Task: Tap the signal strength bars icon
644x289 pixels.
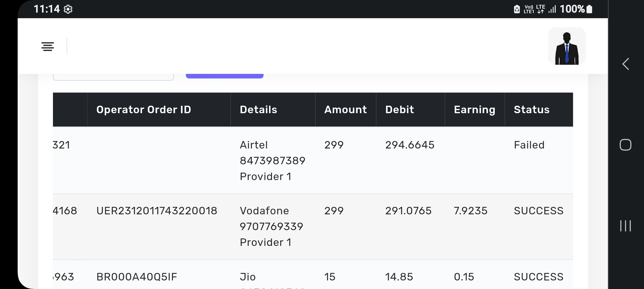Action: 552,9
